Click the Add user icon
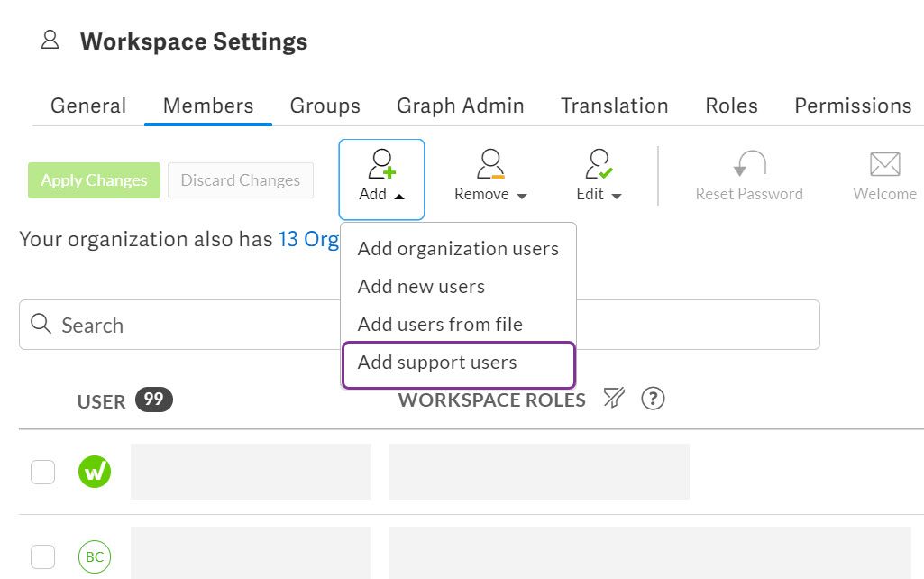 [380, 164]
